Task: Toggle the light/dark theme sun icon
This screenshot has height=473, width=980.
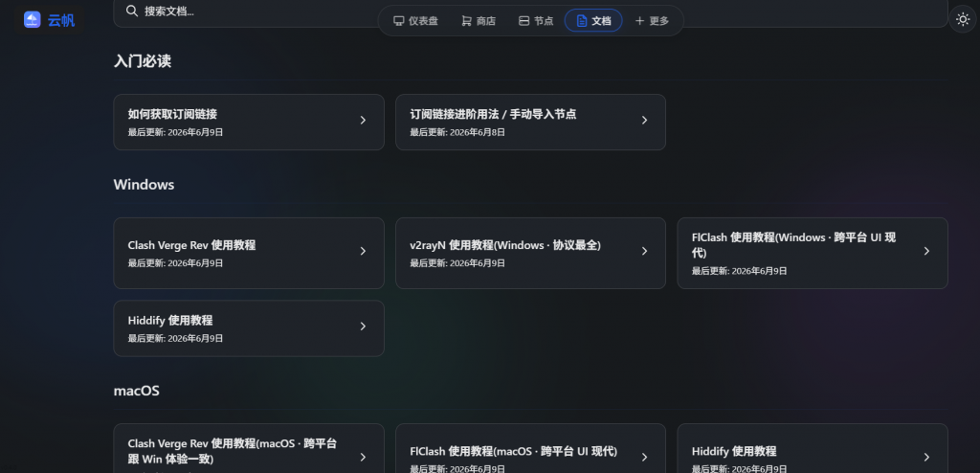Action: pos(963,19)
